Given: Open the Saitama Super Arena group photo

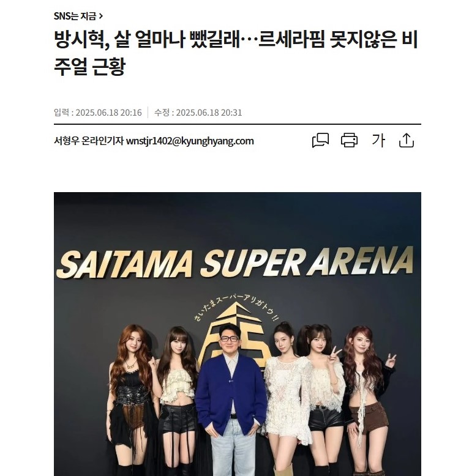Looking at the screenshot, I should 237,334.
